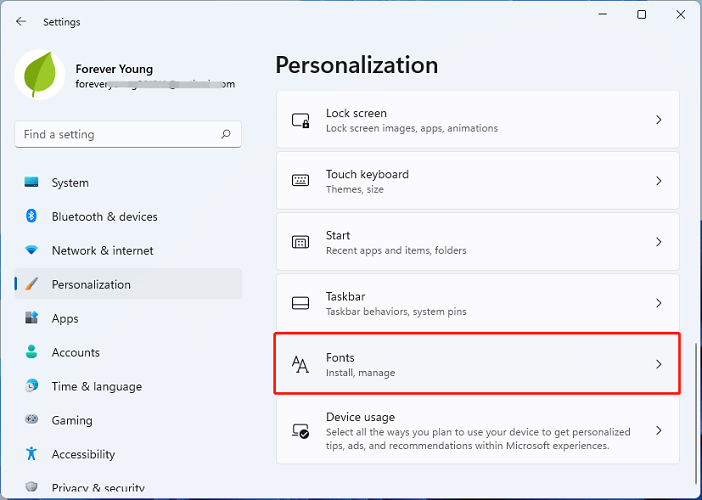Open Time & language globe icon
The height and width of the screenshot is (500, 702).
pyautogui.click(x=31, y=387)
